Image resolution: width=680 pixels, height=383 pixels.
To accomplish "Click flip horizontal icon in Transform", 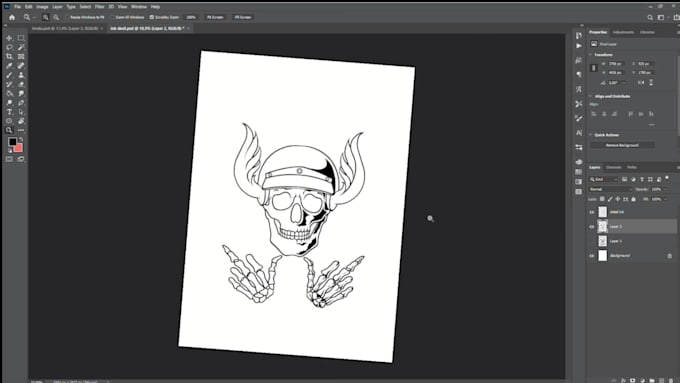I will point(641,82).
